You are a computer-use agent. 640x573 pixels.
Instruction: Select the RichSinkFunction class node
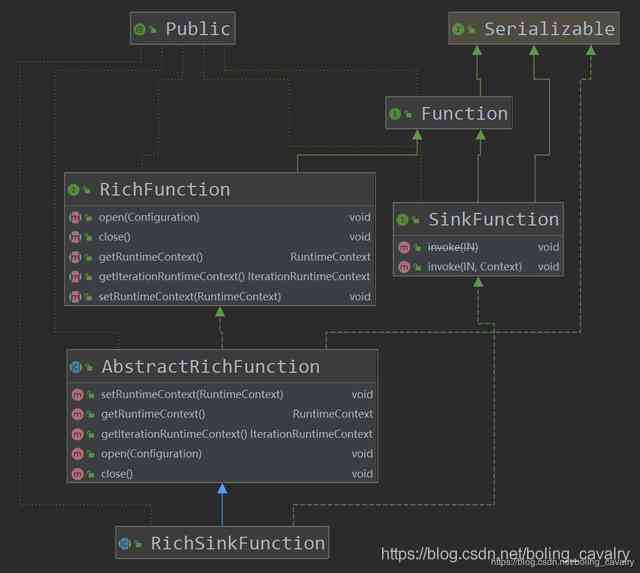[222, 543]
